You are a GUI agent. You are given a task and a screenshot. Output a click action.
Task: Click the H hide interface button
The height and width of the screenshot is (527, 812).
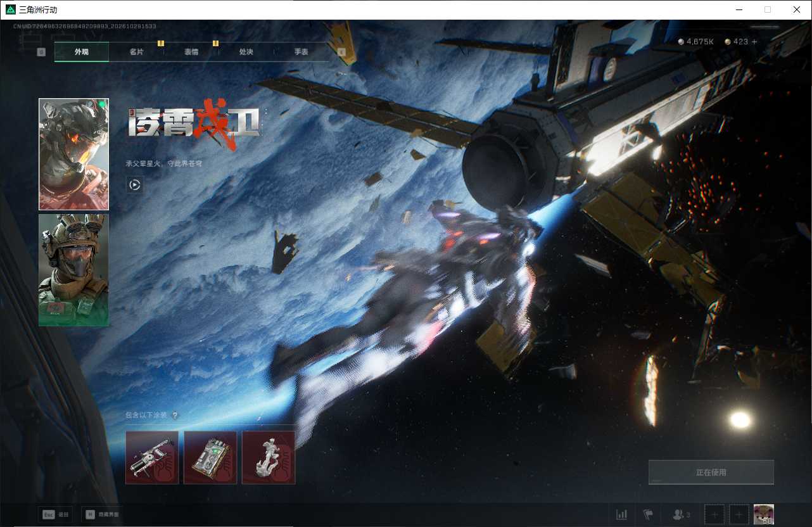click(x=103, y=514)
